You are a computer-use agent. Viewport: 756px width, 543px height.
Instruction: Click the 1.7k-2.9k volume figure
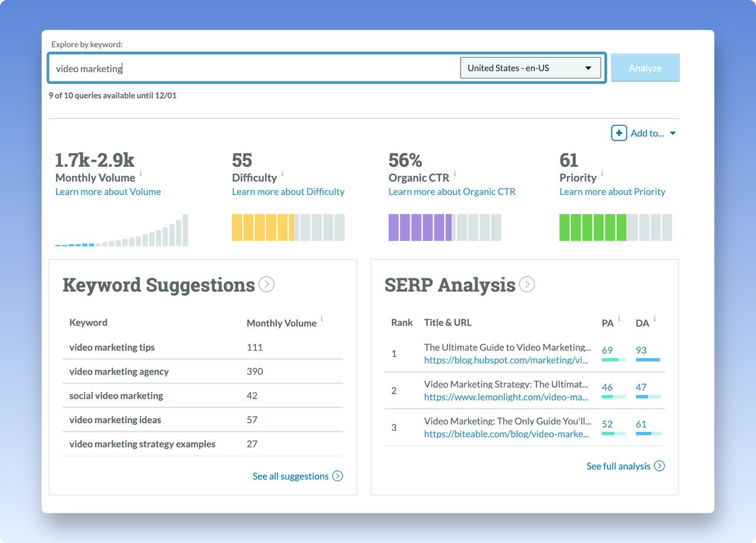[95, 160]
